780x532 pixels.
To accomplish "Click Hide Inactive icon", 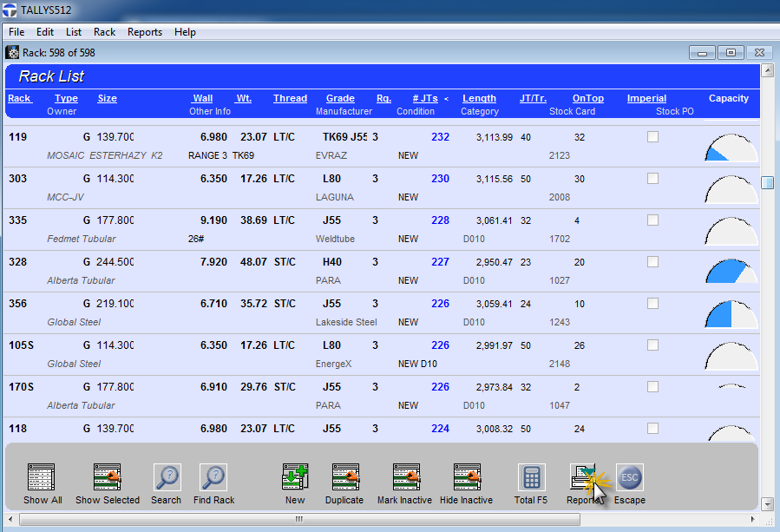I will [x=467, y=477].
